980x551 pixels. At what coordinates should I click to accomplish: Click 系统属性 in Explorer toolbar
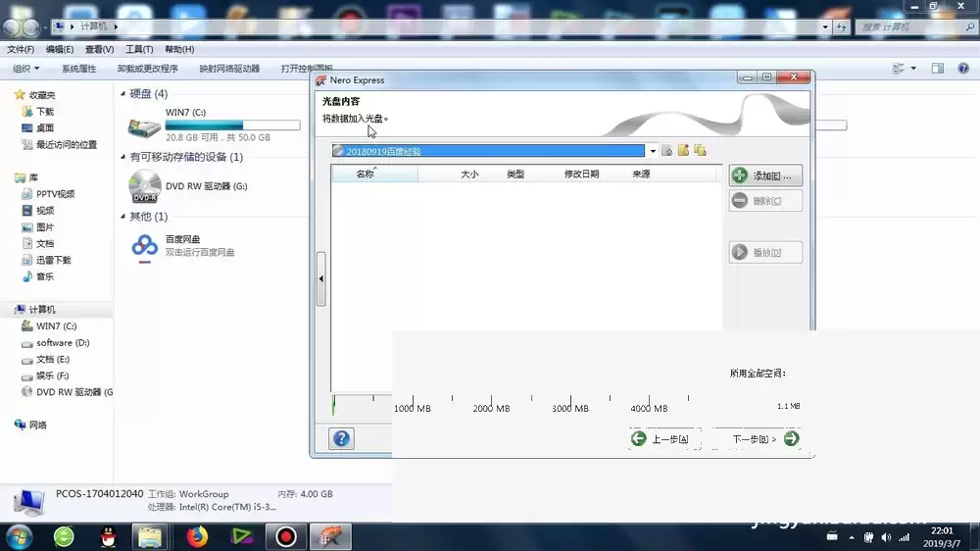point(78,69)
